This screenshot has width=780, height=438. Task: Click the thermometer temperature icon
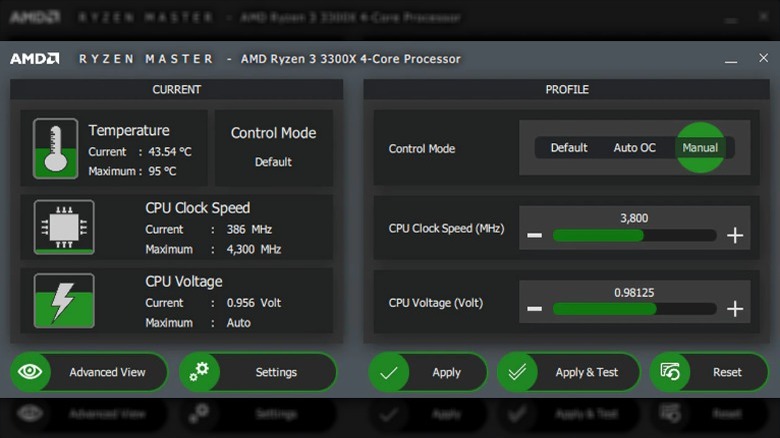pyautogui.click(x=55, y=149)
